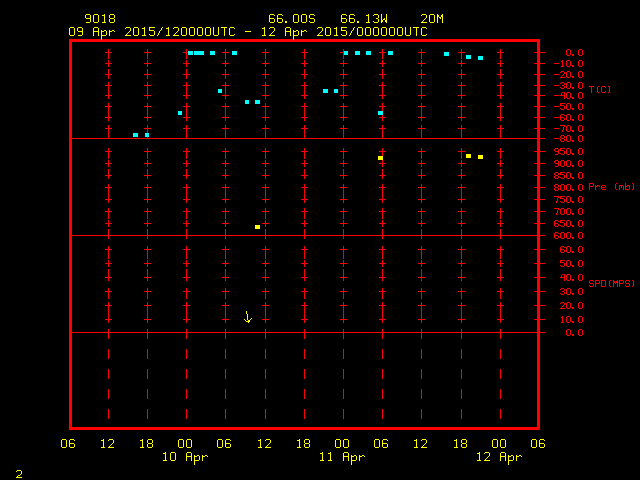Click the T(C) temperature axis label
The width and height of the screenshot is (640, 480).
(599, 90)
